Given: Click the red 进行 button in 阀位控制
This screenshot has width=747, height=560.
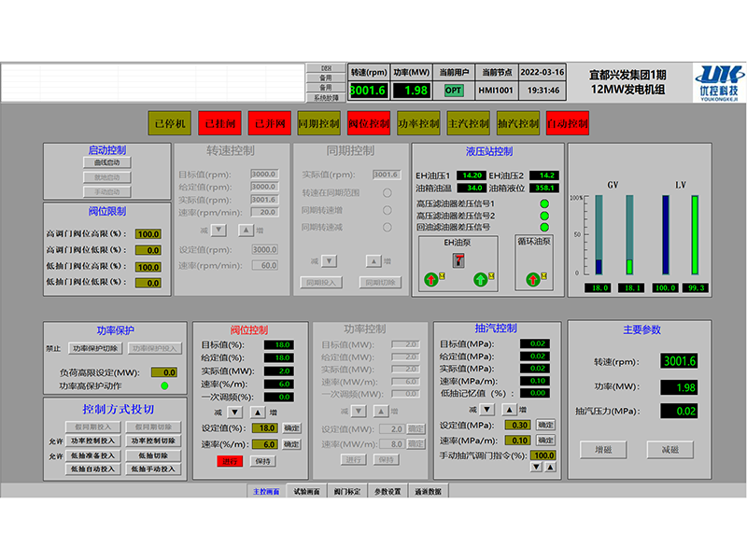Looking at the screenshot, I should click(230, 461).
